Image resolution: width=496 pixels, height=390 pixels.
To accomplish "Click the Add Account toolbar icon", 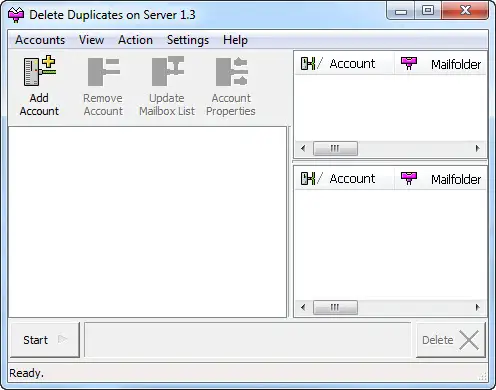I will coord(39,71).
